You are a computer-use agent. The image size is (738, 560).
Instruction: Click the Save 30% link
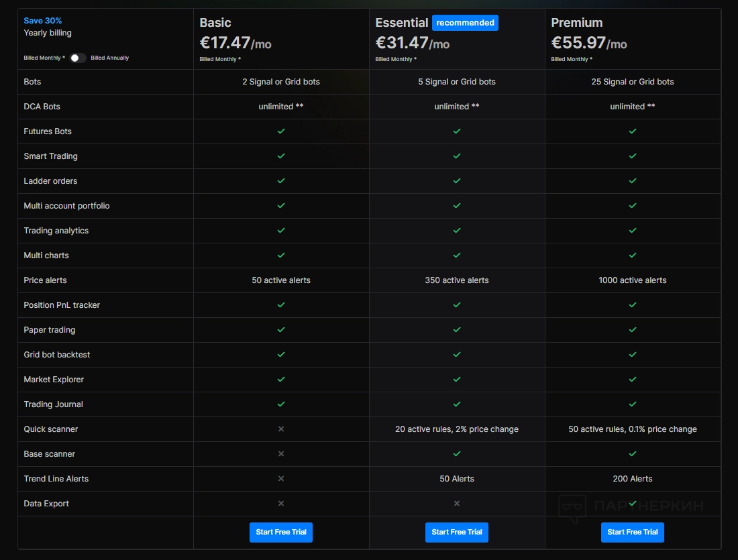(x=43, y=21)
